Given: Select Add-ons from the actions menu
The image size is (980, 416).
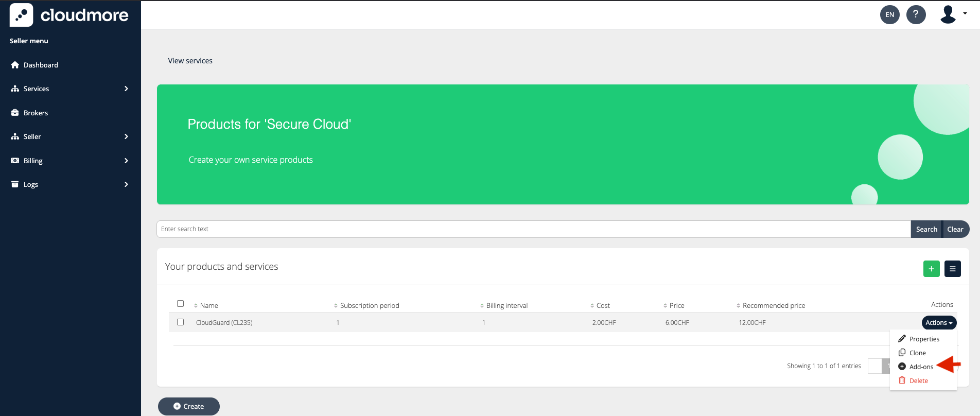Looking at the screenshot, I should click(x=920, y=367).
